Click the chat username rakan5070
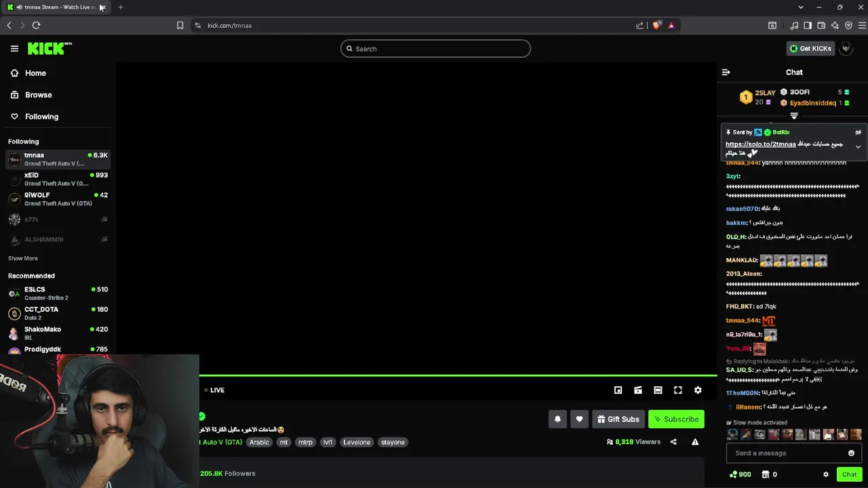This screenshot has width=868, height=488. point(742,209)
